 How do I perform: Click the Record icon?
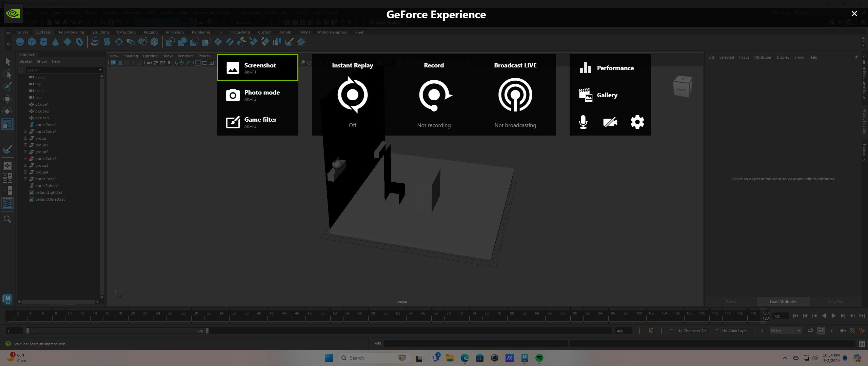coord(435,95)
